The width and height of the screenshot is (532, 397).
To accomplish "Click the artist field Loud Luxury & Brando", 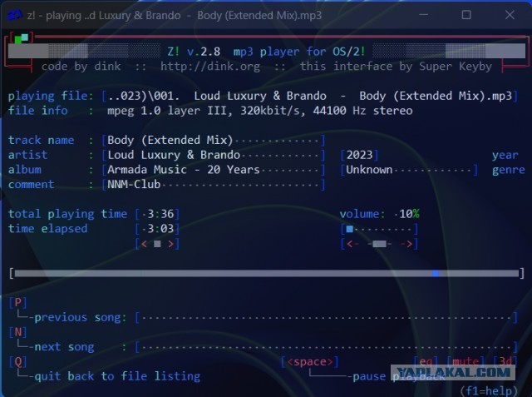I will tap(213, 155).
